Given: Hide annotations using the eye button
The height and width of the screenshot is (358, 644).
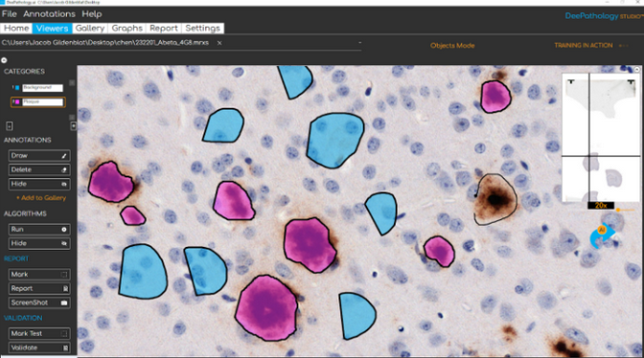Looking at the screenshot, I should tap(39, 184).
